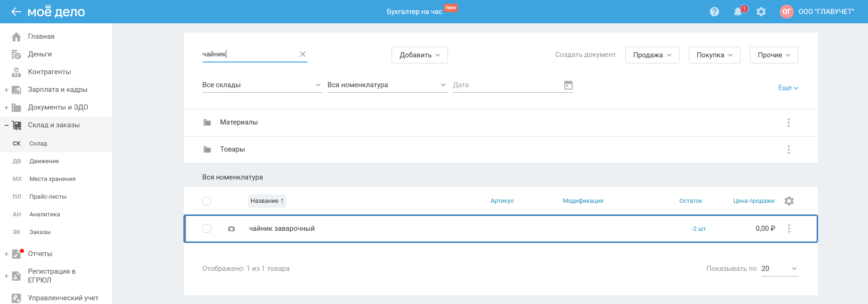Click the Регистрация в ЕГРЮЛ icon
The width and height of the screenshot is (868, 304).
[x=16, y=276]
